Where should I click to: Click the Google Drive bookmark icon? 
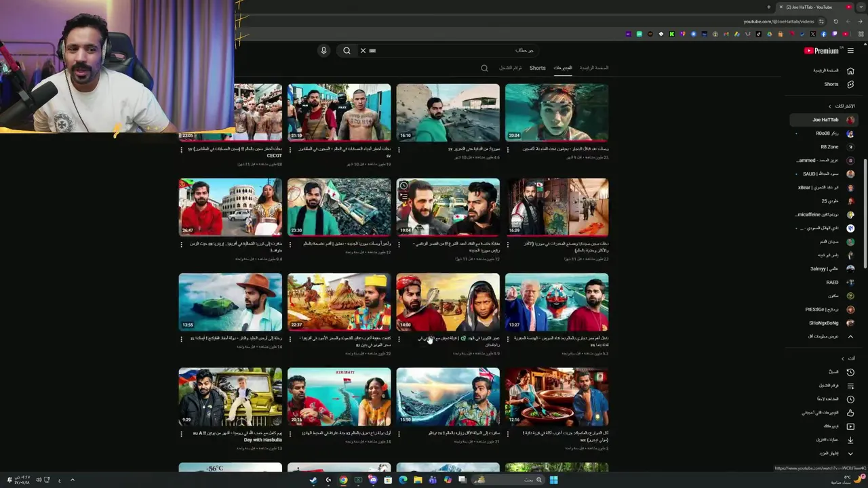770,34
